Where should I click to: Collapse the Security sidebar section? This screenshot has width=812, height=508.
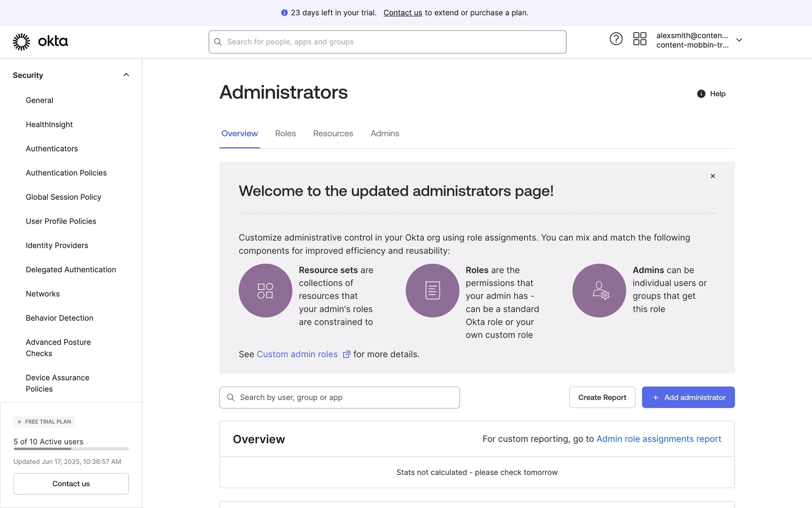(x=126, y=75)
